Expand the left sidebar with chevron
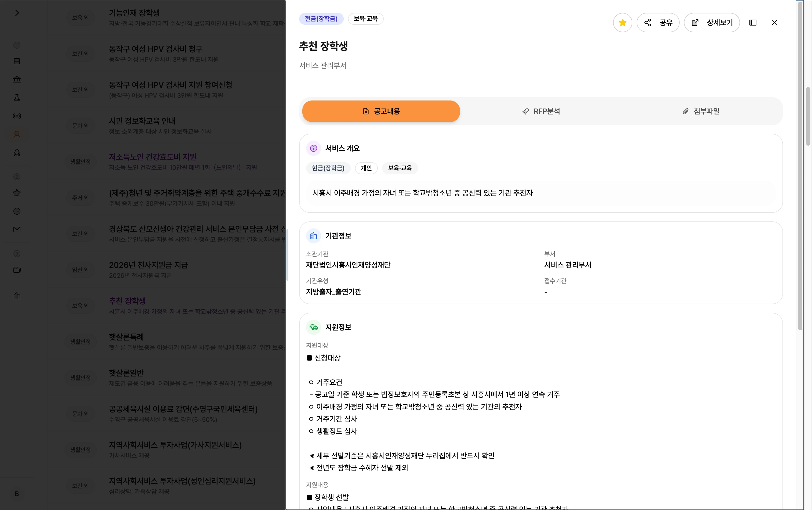The image size is (812, 510). tap(17, 13)
